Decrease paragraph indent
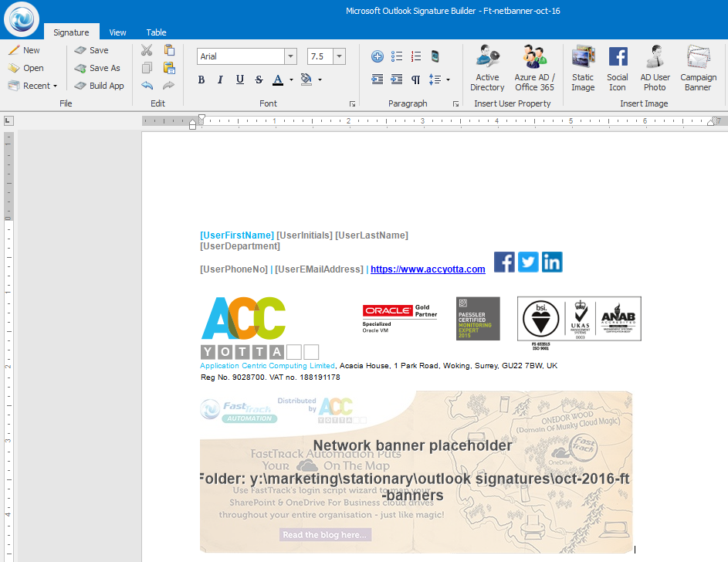Image resolution: width=728 pixels, height=562 pixels. [377, 80]
